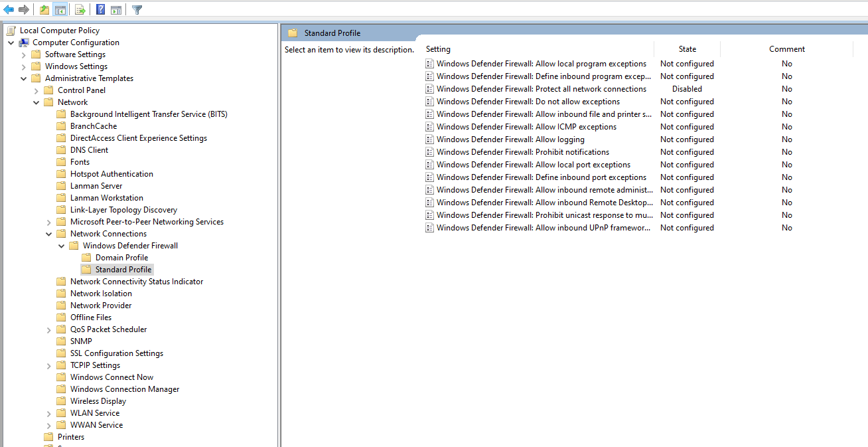
Task: Select the Domain Profile folder
Action: pos(121,258)
